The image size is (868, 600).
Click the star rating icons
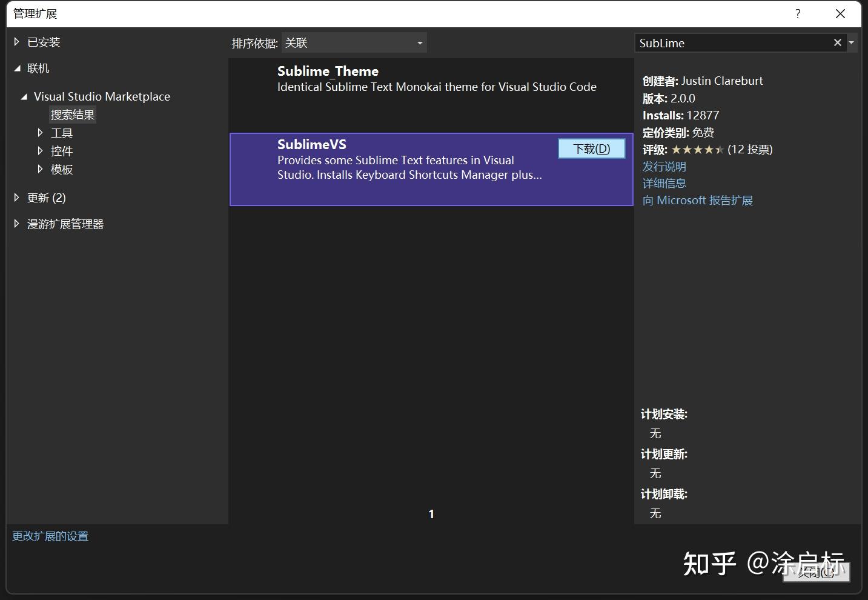697,149
